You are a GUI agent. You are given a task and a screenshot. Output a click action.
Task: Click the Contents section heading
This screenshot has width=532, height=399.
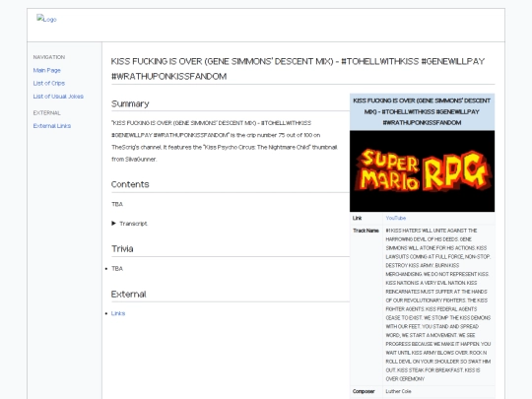[130, 184]
